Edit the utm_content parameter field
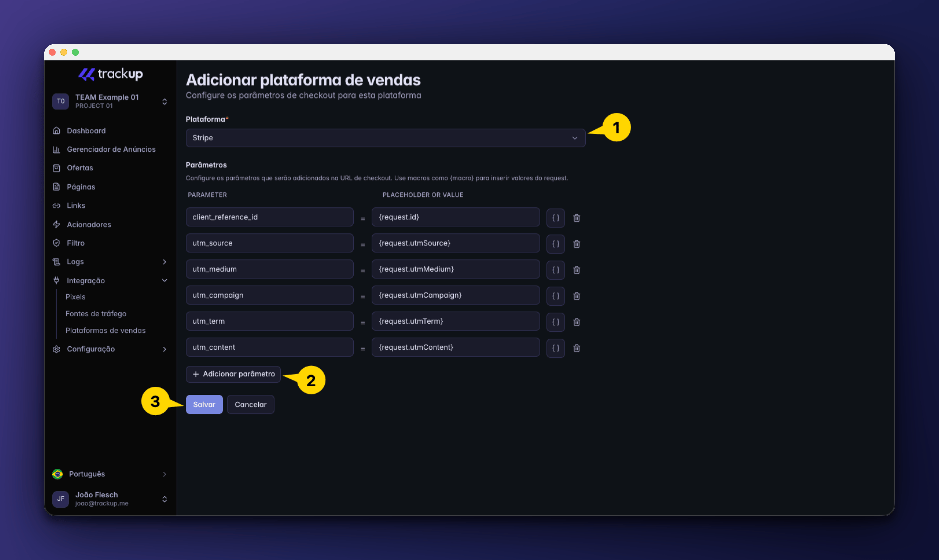Viewport: 939px width, 560px height. coord(270,347)
